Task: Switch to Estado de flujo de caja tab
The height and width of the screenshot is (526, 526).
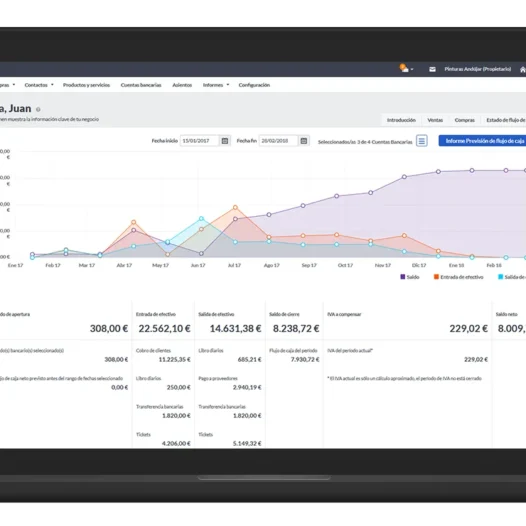Action: click(505, 120)
